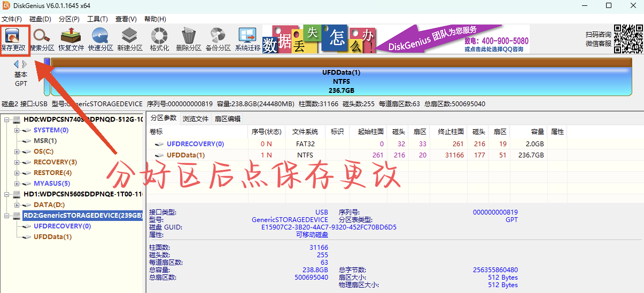
Task: Click the Save Changes (保存更改) toolbar icon
Action: click(x=13, y=40)
